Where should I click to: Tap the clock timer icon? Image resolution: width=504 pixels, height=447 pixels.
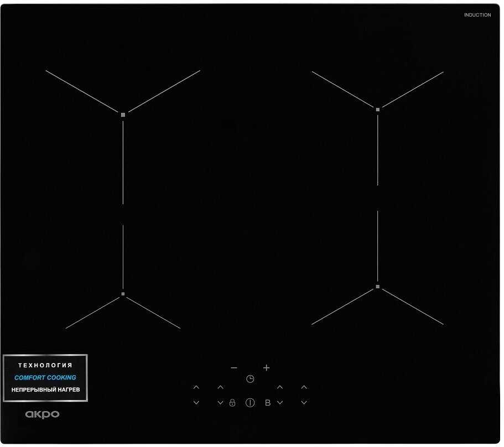click(x=250, y=379)
